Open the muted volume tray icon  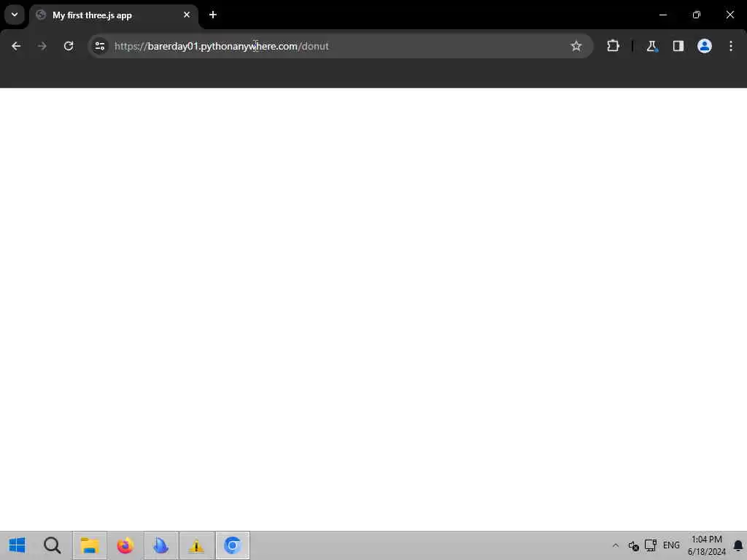(x=633, y=545)
